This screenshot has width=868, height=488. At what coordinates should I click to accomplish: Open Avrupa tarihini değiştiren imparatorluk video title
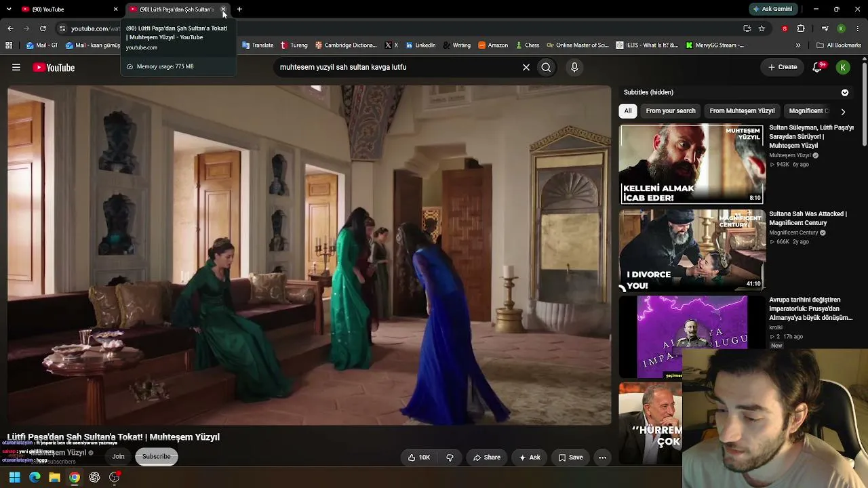[811, 308]
